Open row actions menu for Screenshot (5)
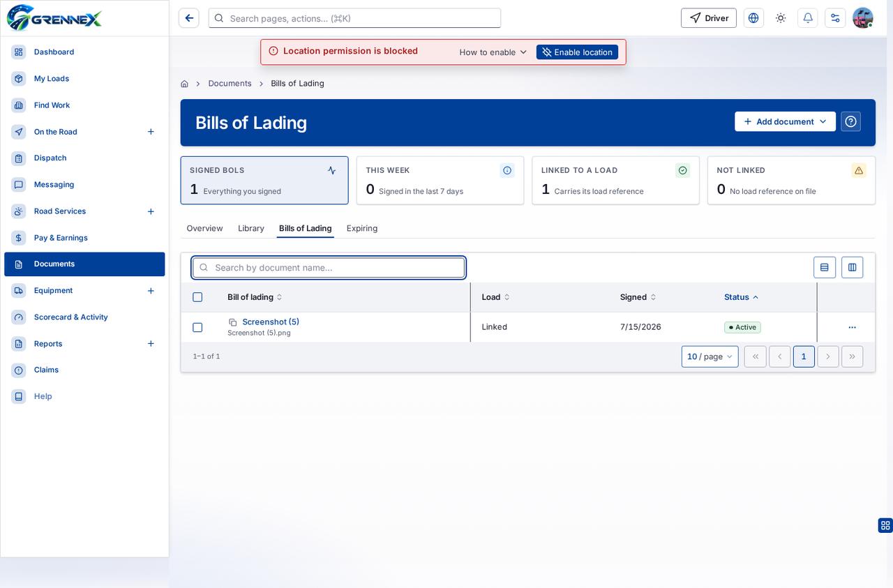The image size is (893, 588). [852, 327]
